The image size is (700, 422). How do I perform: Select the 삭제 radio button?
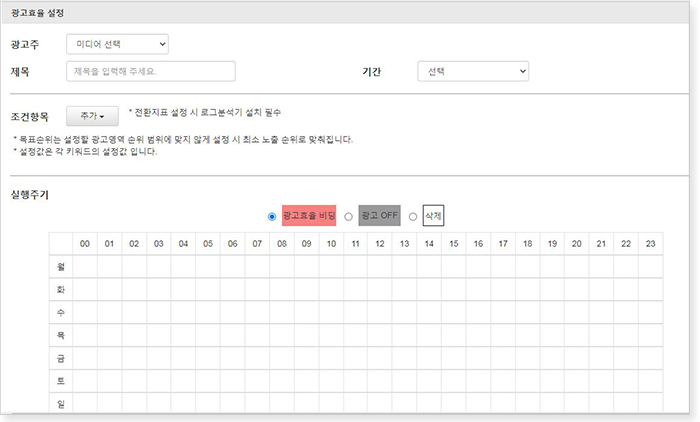tap(413, 216)
